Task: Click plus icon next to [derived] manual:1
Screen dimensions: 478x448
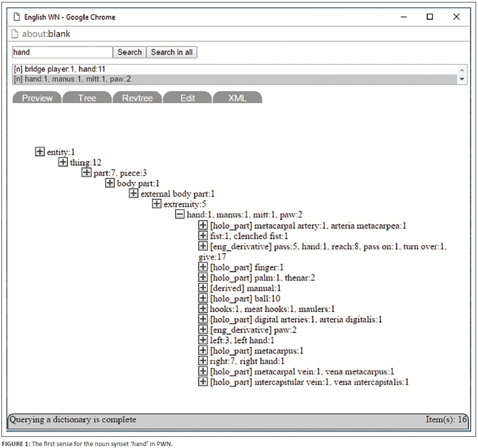Action: coord(203,288)
